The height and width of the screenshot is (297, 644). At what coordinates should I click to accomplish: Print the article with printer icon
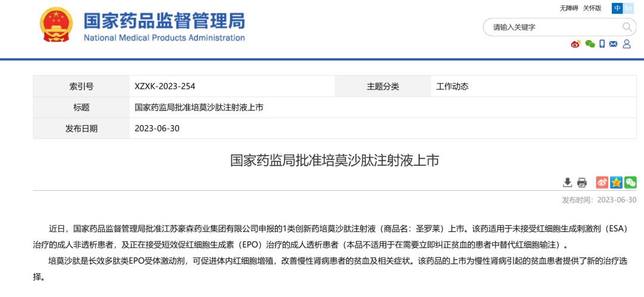pyautogui.click(x=582, y=182)
